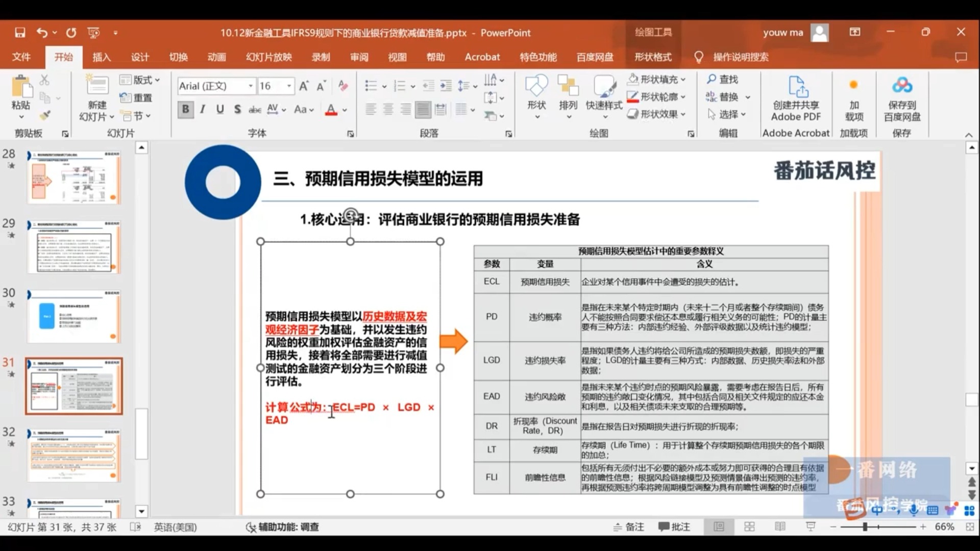Click Reset (重置) slide button
The image size is (980, 551).
point(136,97)
